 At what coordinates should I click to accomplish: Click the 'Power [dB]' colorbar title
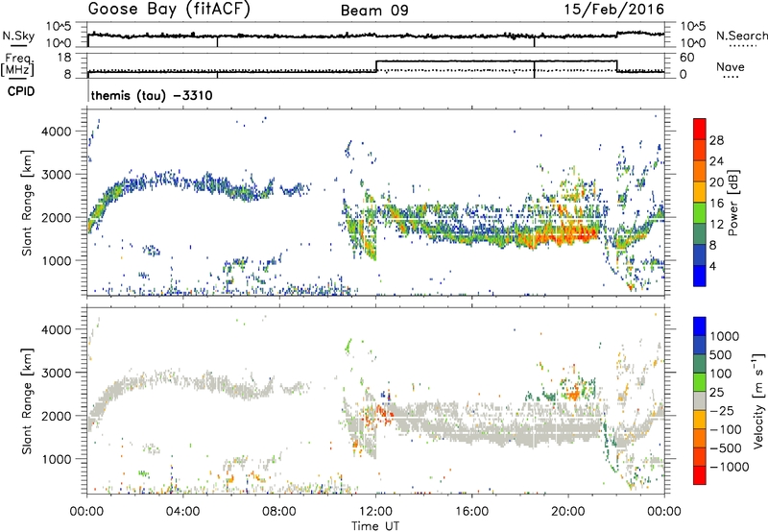[733, 203]
